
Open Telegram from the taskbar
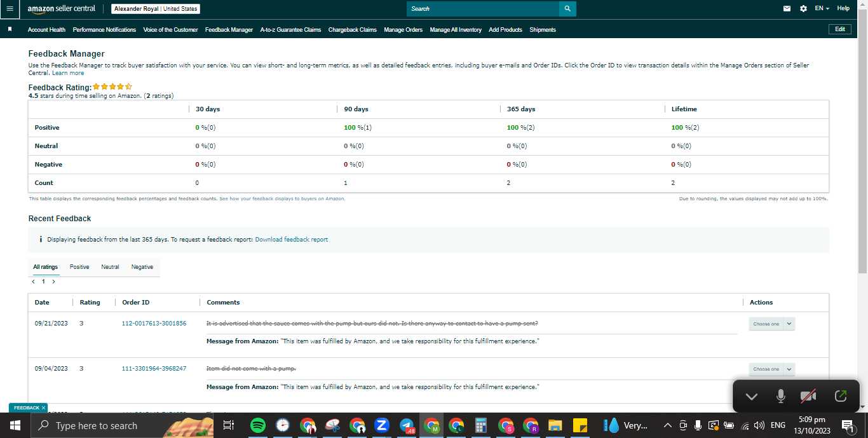pos(407,425)
